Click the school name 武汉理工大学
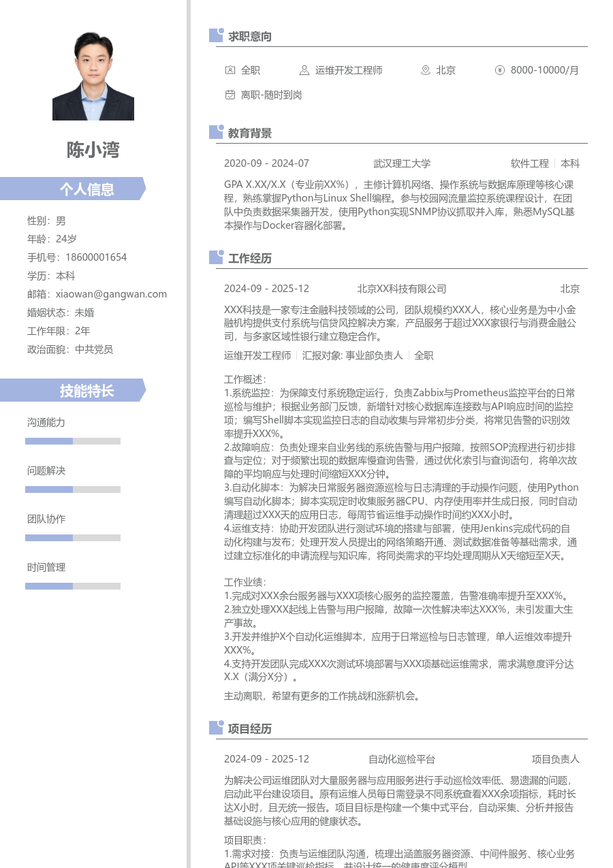 401,163
